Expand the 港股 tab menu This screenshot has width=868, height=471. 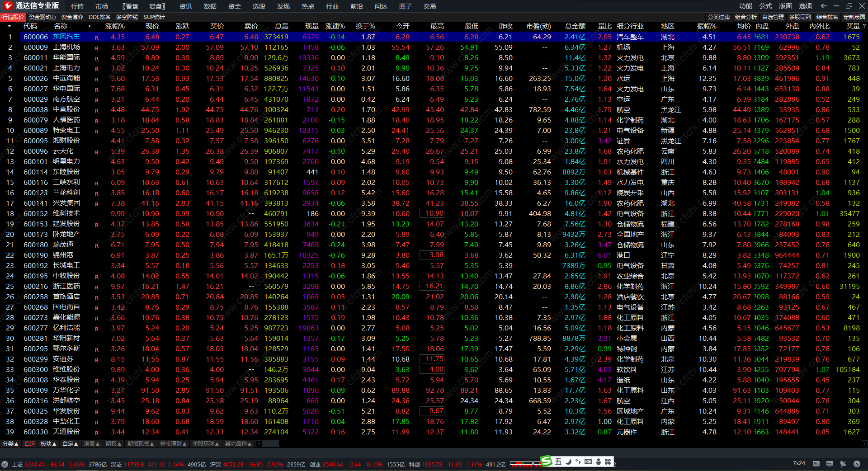(92, 444)
